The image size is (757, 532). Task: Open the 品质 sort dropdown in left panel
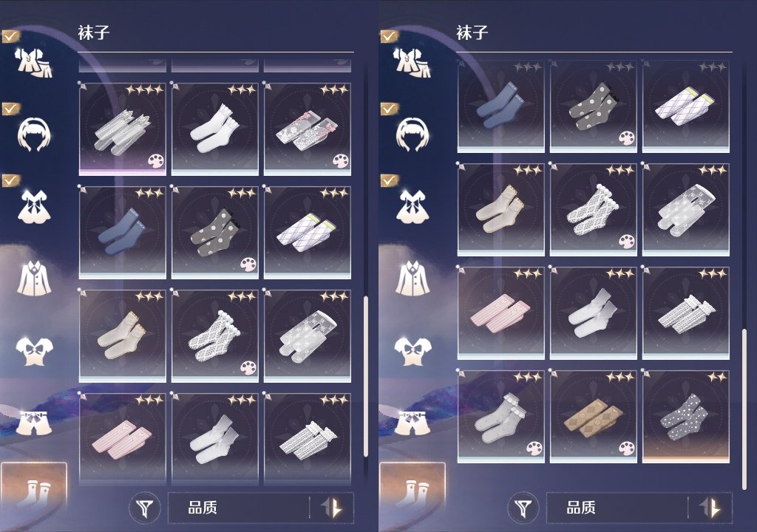coord(239,508)
